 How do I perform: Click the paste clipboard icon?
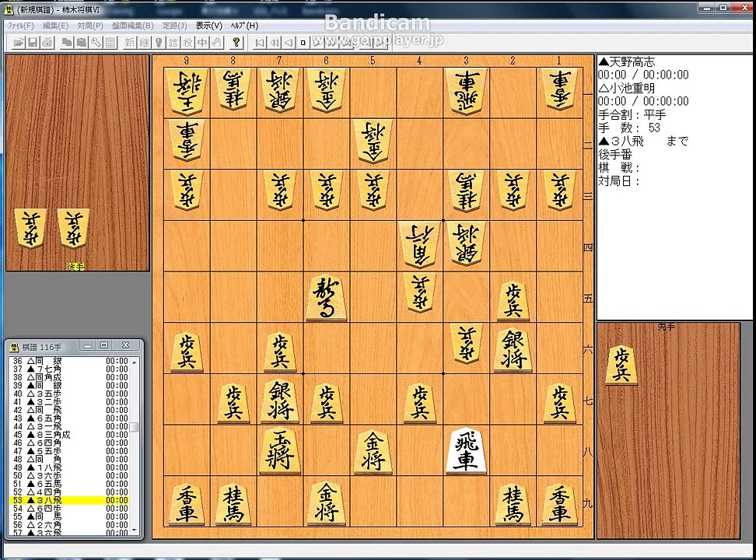(82, 43)
